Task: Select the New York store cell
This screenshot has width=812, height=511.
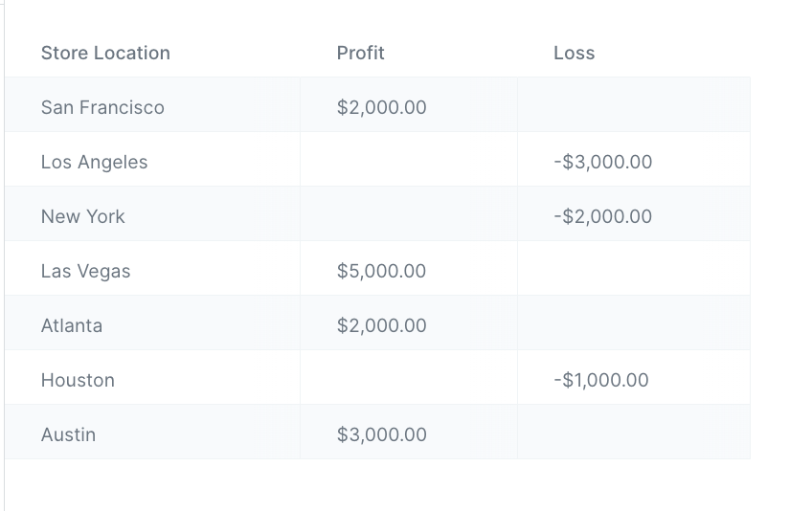Action: pos(82,217)
